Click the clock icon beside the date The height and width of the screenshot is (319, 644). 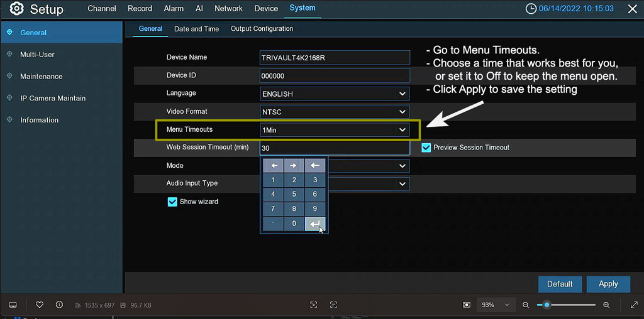coord(531,9)
